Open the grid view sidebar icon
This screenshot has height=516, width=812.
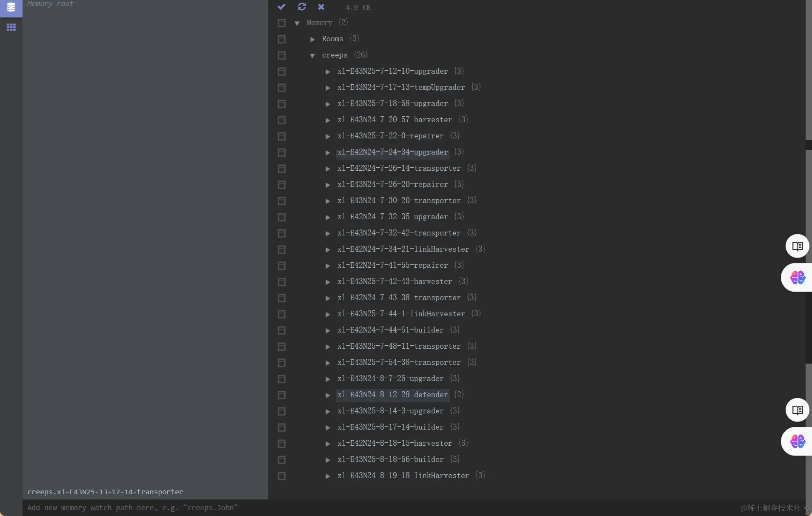click(x=11, y=27)
